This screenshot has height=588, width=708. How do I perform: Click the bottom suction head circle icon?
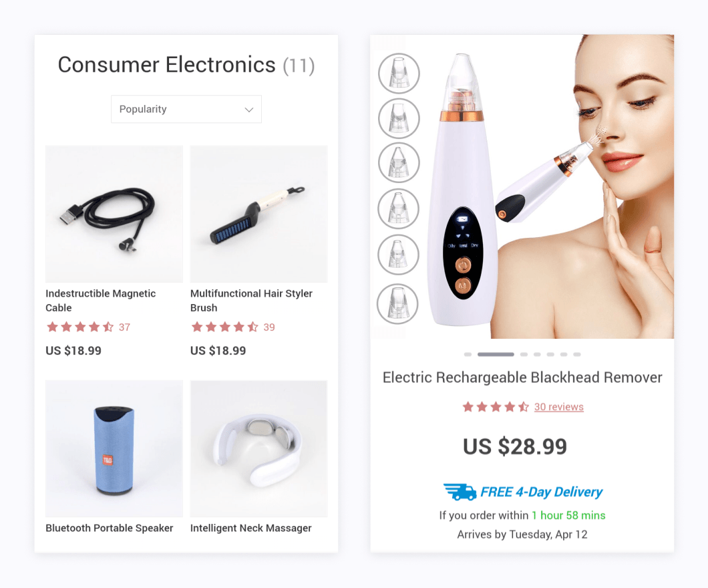coord(398,303)
